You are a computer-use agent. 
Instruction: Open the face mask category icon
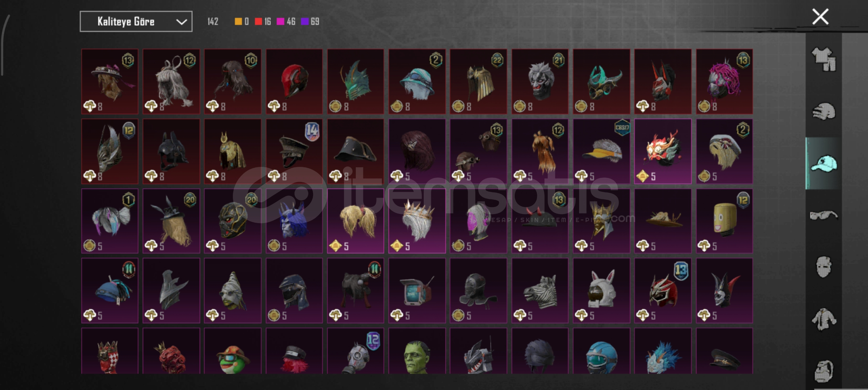point(824,267)
